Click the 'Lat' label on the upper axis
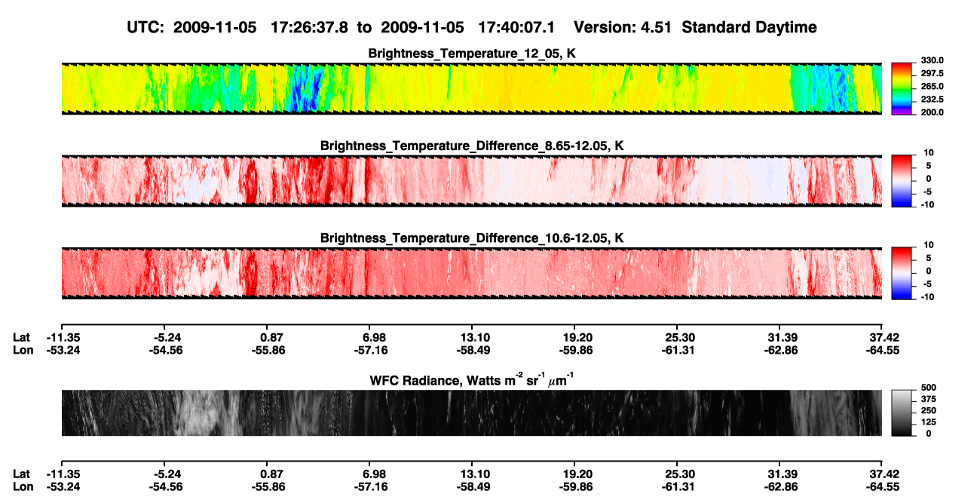This screenshot has width=980, height=503. point(22,337)
